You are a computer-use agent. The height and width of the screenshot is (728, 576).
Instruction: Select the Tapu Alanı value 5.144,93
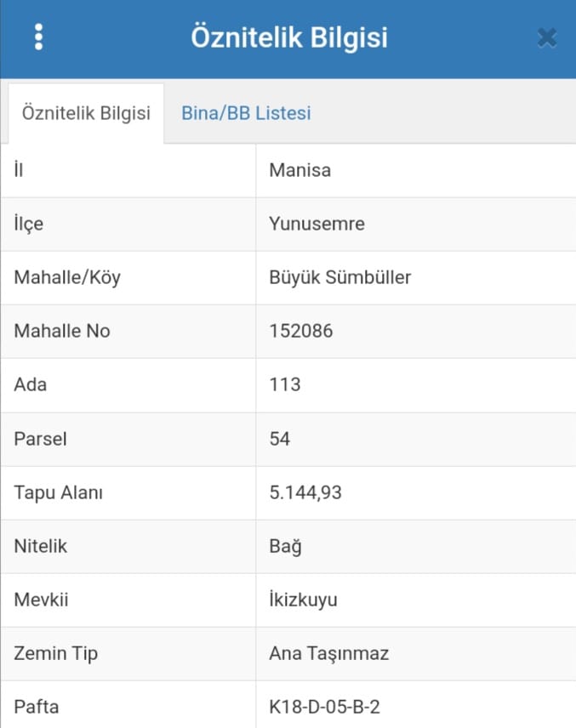(305, 492)
